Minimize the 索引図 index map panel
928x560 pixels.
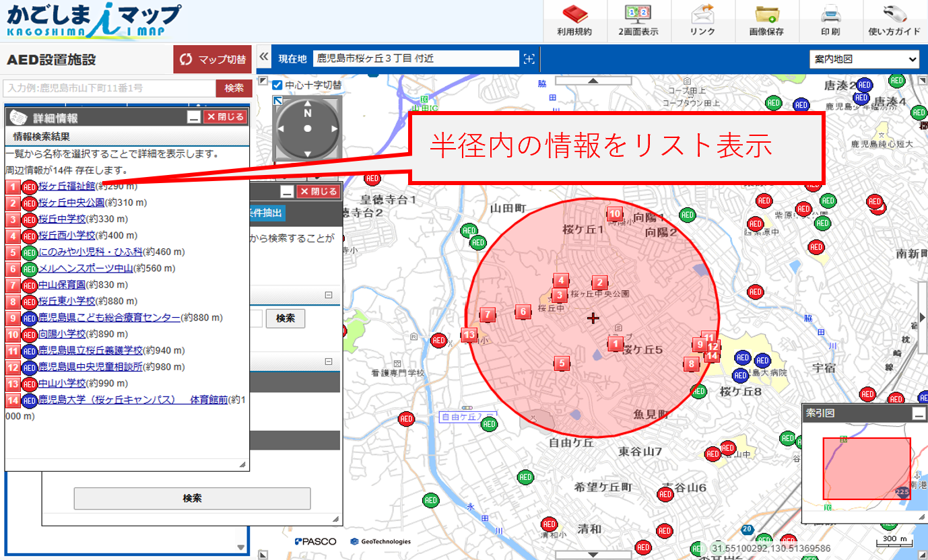click(x=919, y=413)
